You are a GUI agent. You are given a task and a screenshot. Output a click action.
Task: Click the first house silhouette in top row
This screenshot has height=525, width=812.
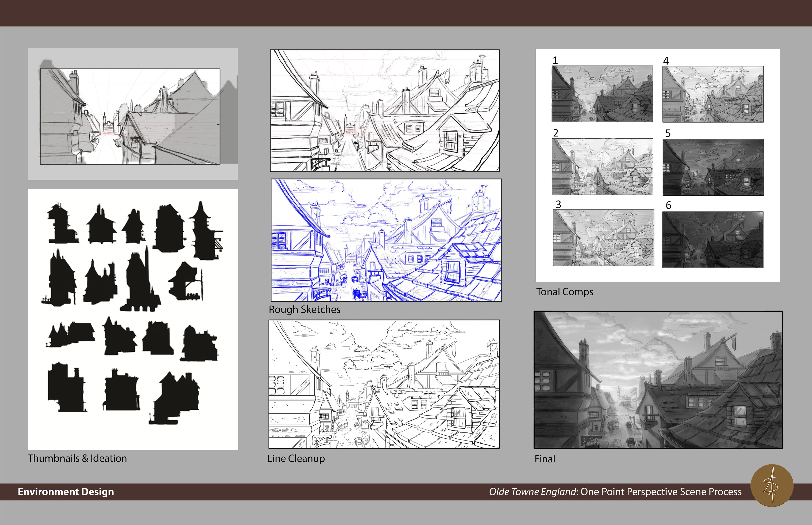click(x=63, y=223)
